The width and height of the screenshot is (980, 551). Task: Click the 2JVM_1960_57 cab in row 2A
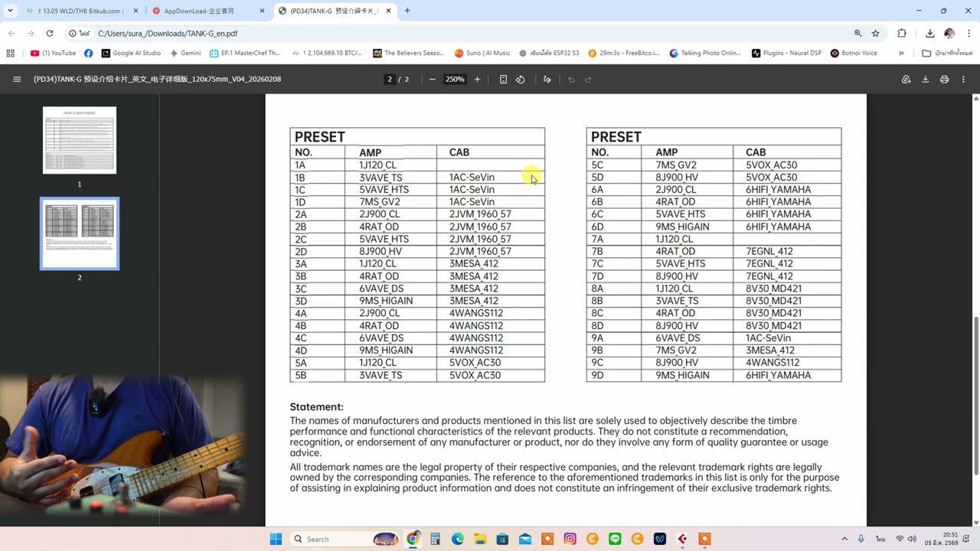480,214
